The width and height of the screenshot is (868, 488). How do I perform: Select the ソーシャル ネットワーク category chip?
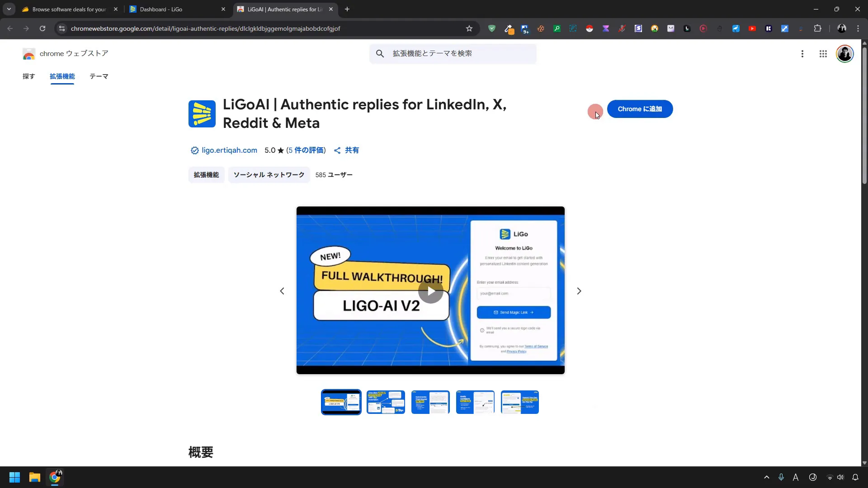tap(269, 175)
